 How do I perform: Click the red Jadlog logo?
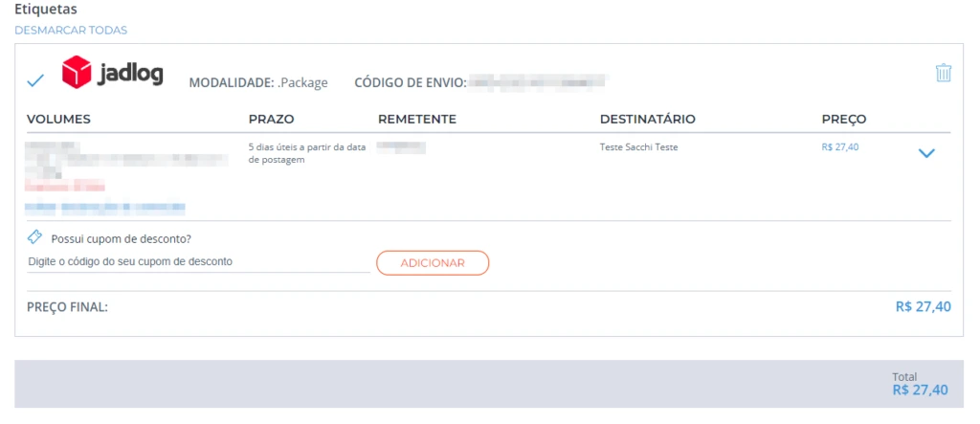point(112,73)
